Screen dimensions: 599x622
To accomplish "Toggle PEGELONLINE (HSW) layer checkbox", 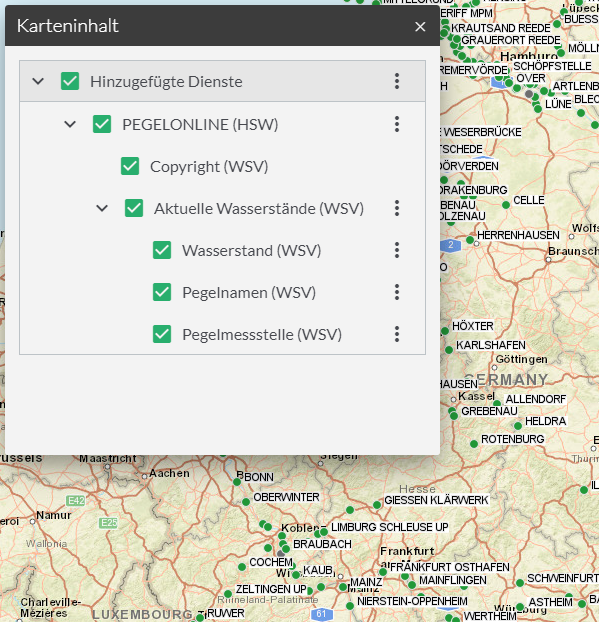I will (x=102, y=124).
